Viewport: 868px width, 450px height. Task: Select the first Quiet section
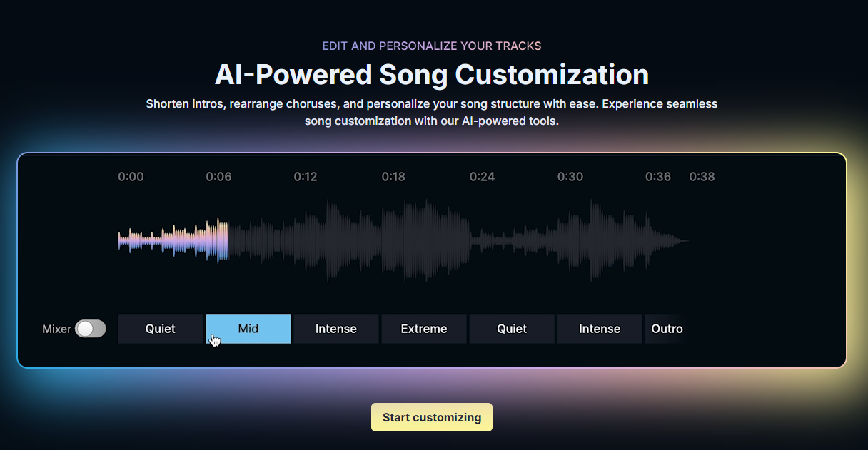(x=160, y=328)
